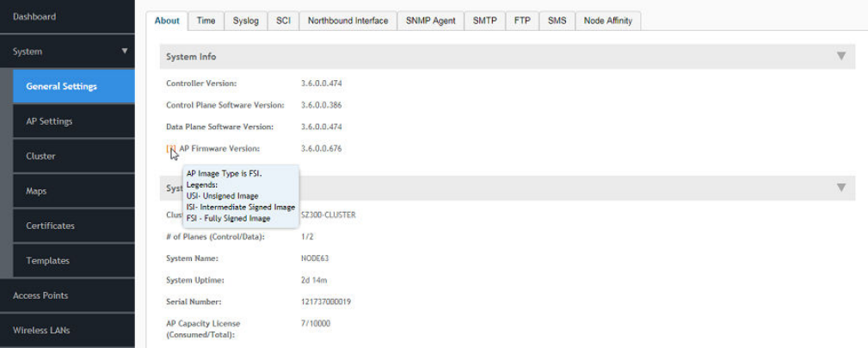Open the Time tab
The height and width of the screenshot is (348, 868).
(x=206, y=21)
